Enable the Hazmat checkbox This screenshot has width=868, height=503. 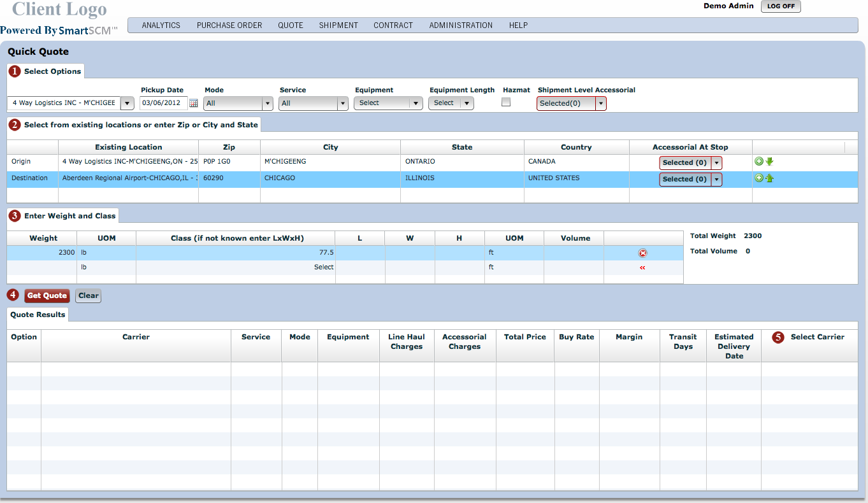click(x=506, y=102)
